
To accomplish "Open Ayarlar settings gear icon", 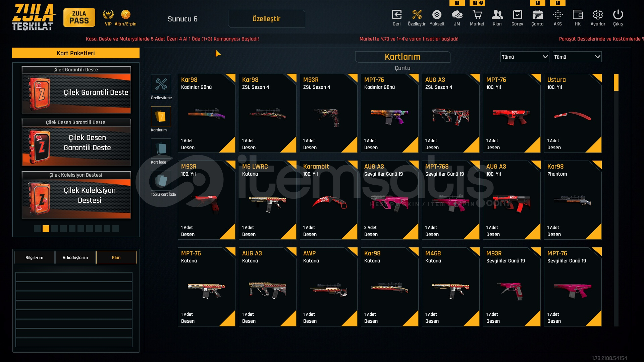I will 598,15.
